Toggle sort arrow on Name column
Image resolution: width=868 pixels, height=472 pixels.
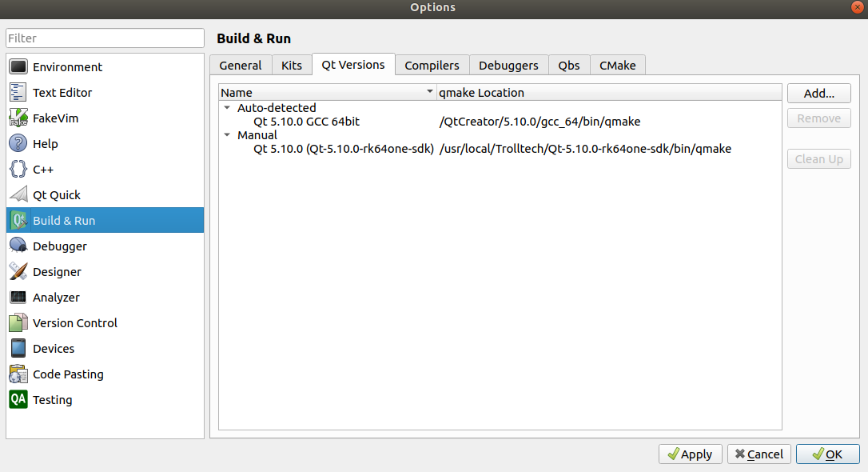click(429, 91)
